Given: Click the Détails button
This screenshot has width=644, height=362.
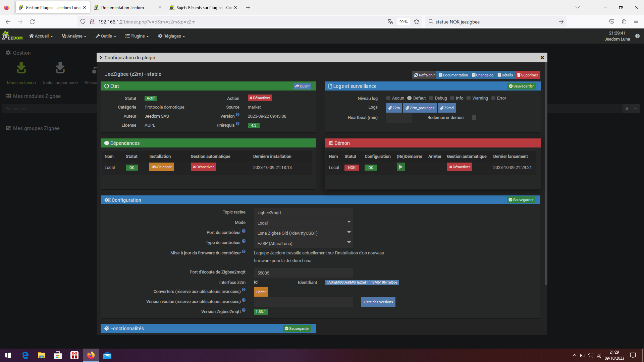Looking at the screenshot, I should coord(505,75).
